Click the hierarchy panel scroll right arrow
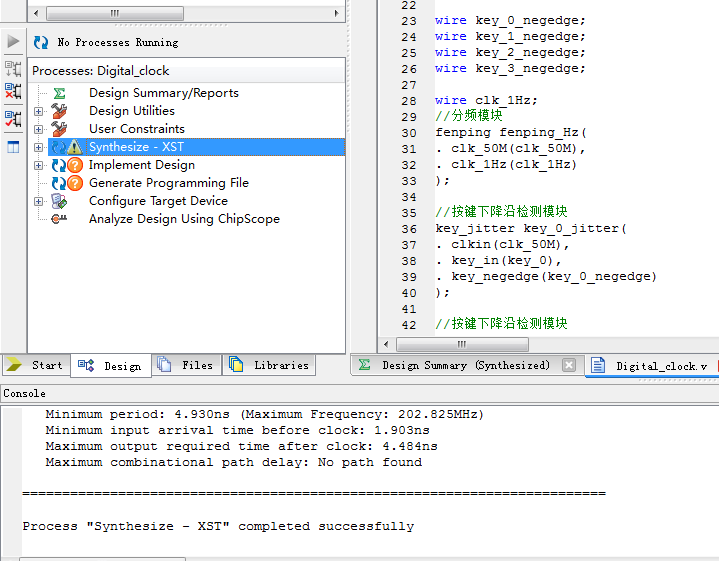Viewport: 719px width, 561px height. coord(338,13)
